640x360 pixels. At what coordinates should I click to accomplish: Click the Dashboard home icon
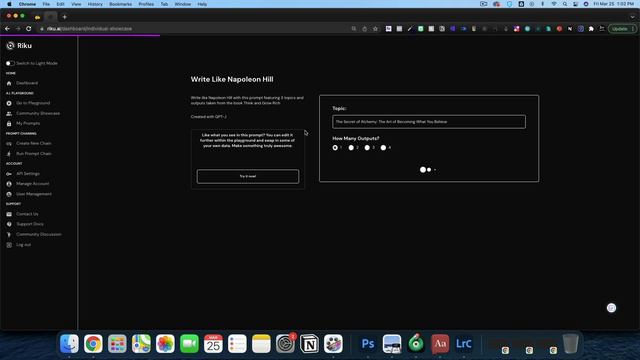coord(9,83)
